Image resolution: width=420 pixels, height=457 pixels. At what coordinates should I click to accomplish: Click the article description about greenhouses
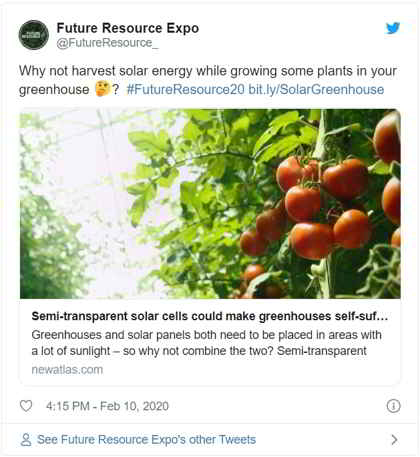207,343
